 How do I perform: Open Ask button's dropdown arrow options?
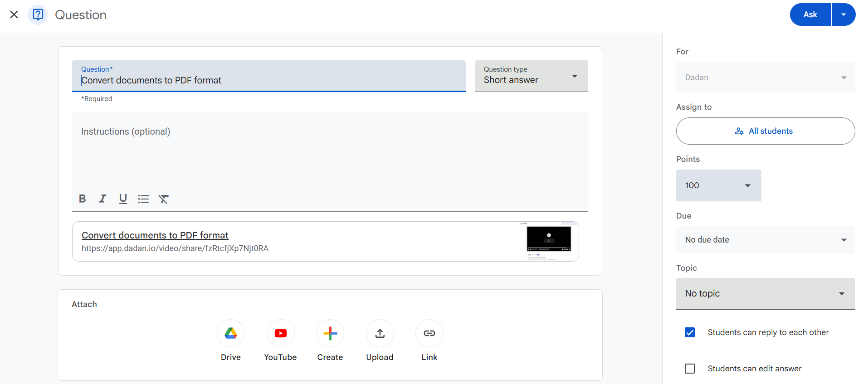click(x=844, y=15)
